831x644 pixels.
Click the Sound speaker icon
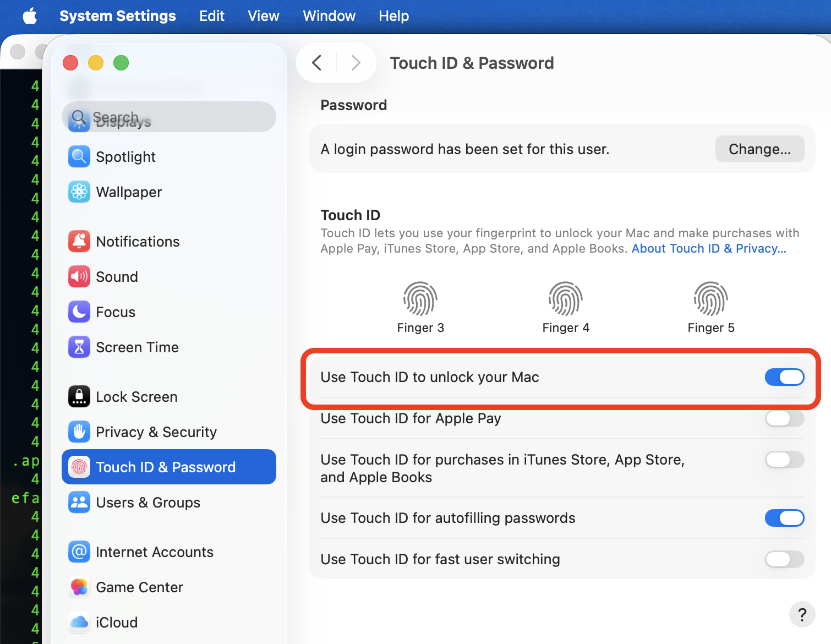(79, 277)
